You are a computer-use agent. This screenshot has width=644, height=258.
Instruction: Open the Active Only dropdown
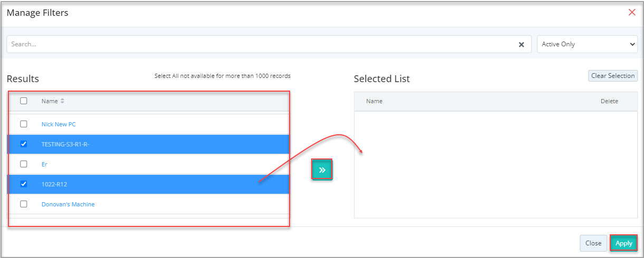click(588, 44)
